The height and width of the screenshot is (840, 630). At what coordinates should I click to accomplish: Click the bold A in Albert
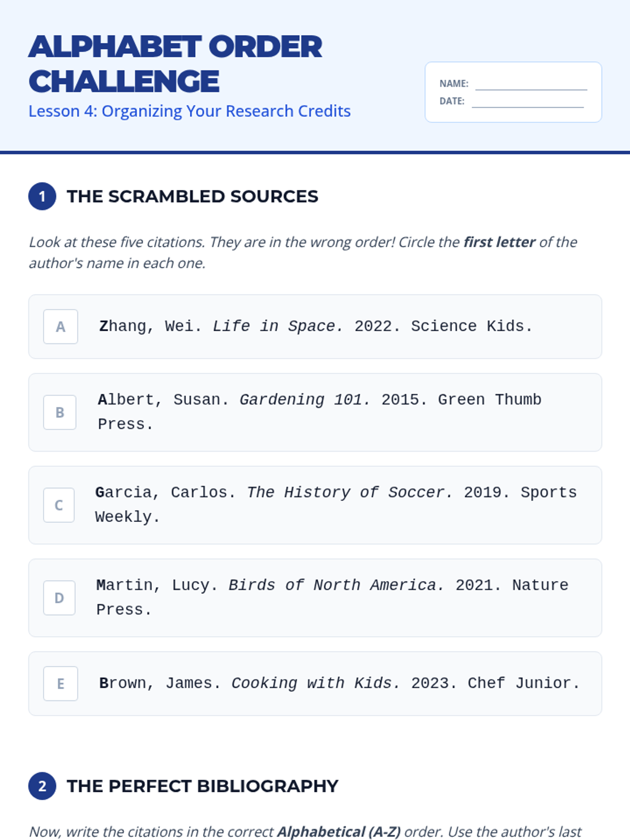102,400
